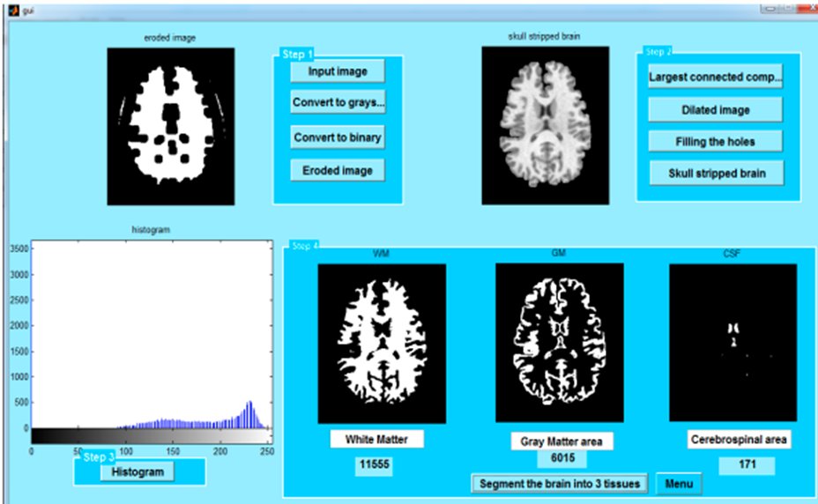Click the CSF segmentation image
The height and width of the screenshot is (504, 818).
[x=732, y=344]
